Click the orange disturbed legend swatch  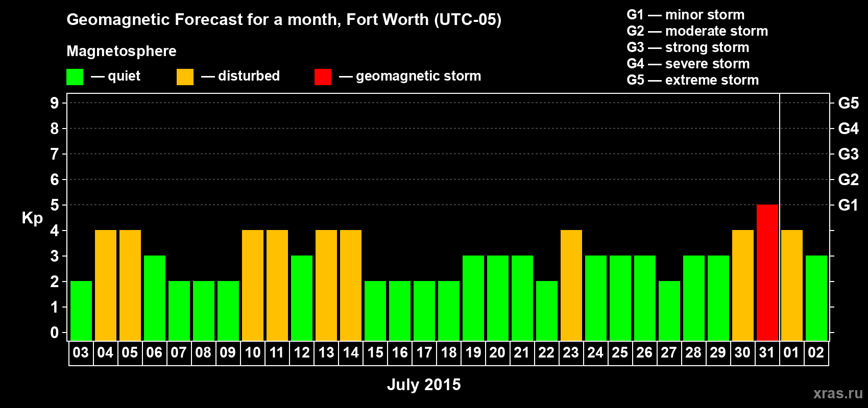tap(185, 77)
